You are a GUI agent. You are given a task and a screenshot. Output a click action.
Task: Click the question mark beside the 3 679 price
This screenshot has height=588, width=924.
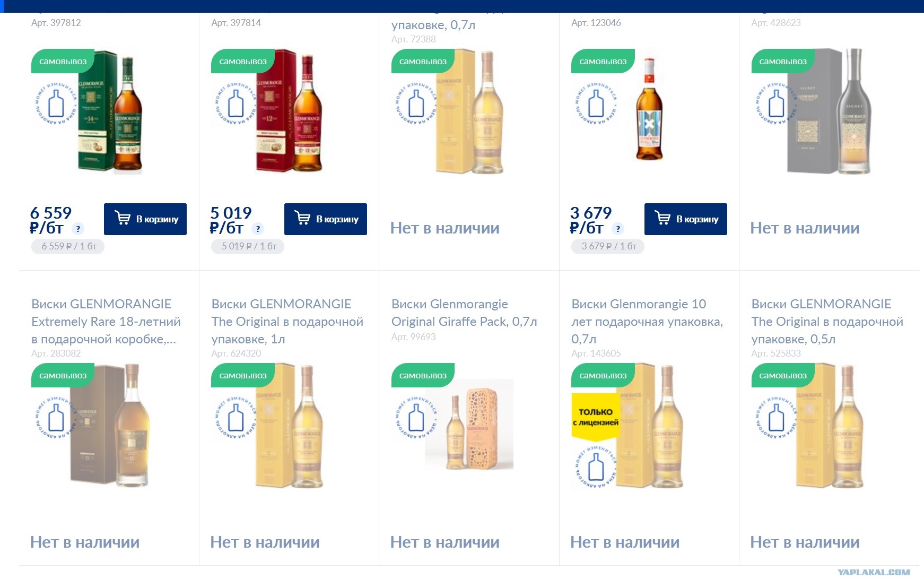tap(618, 229)
